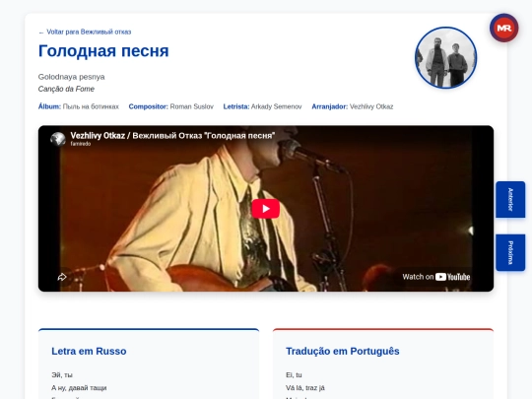Click the lyric line Эй, ты
Image resolution: width=532 pixels, height=399 pixels.
click(62, 375)
